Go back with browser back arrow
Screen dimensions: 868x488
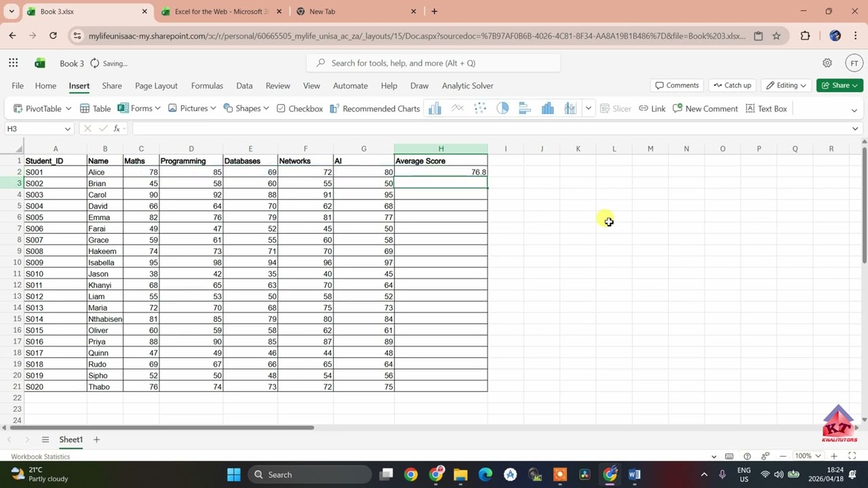[x=13, y=36]
